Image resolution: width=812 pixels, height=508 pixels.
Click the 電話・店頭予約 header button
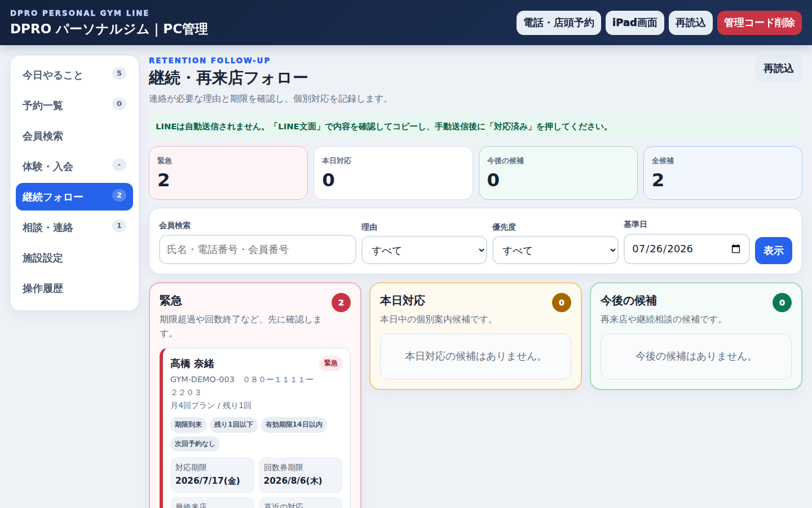click(x=559, y=23)
